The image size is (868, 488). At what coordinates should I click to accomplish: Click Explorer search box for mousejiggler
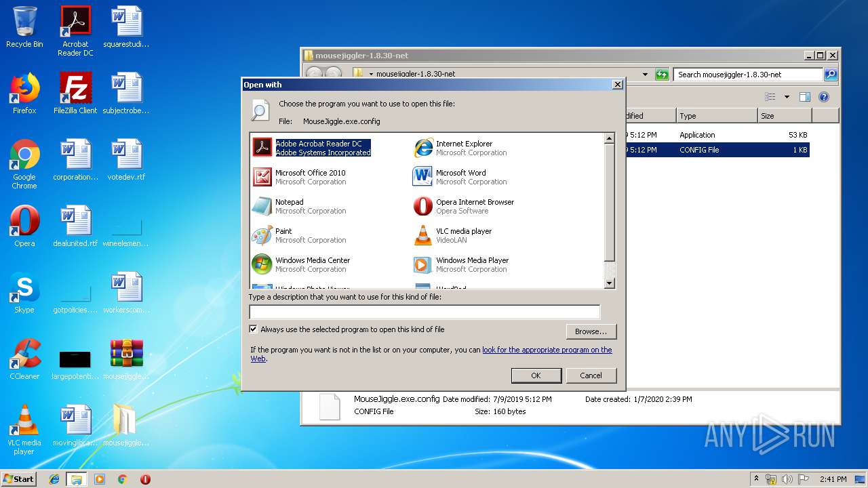click(x=749, y=75)
